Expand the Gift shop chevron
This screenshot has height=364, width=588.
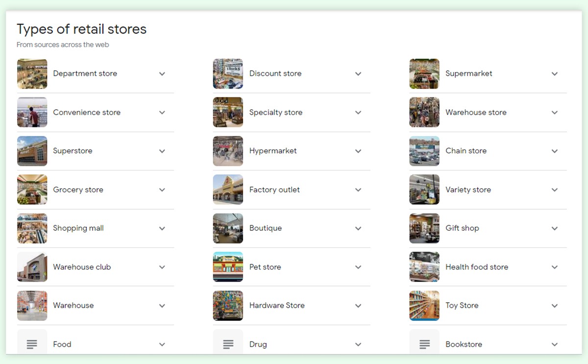coord(555,229)
